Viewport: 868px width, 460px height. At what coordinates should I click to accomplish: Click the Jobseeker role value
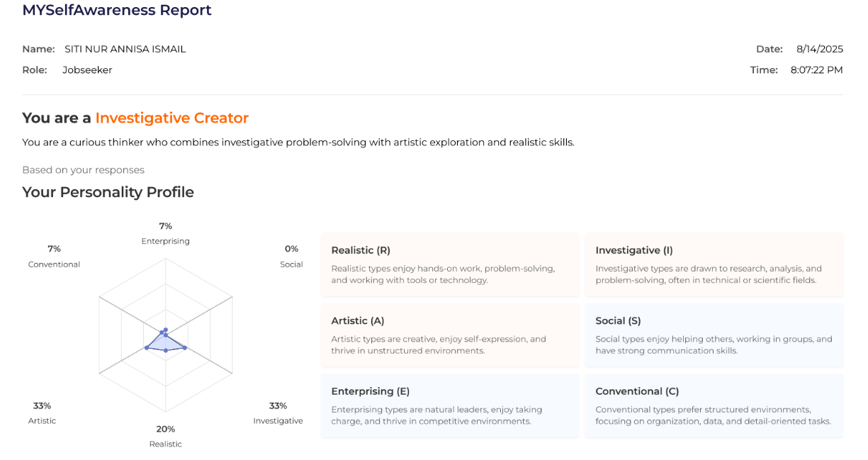pyautogui.click(x=87, y=69)
